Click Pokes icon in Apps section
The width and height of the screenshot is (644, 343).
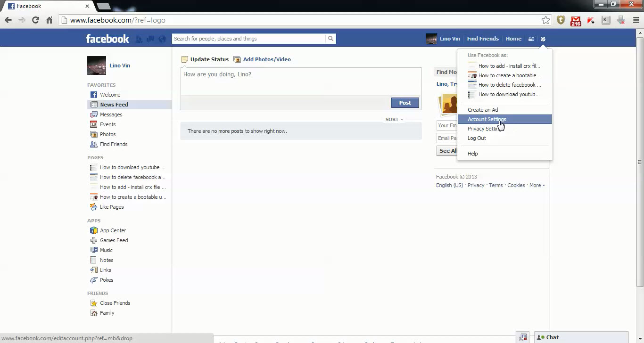pyautogui.click(x=94, y=280)
